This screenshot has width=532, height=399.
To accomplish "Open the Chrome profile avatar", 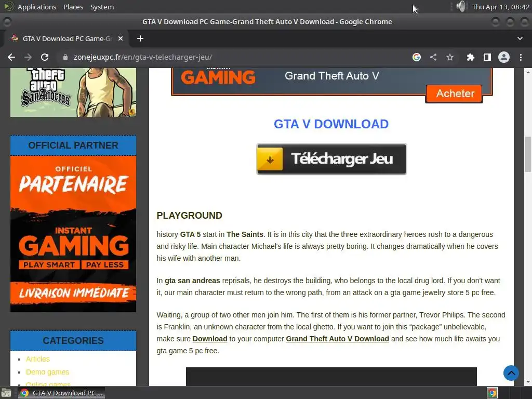I will 504,57.
